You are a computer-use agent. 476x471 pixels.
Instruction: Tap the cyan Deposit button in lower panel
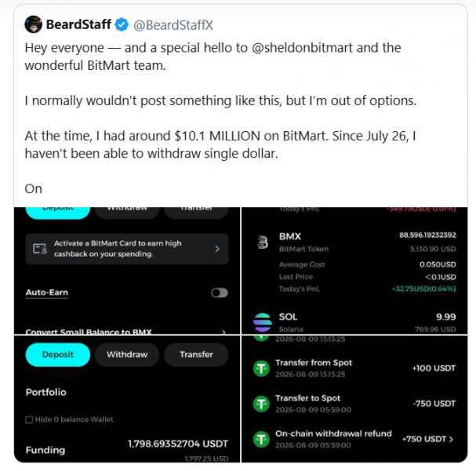[x=58, y=355]
